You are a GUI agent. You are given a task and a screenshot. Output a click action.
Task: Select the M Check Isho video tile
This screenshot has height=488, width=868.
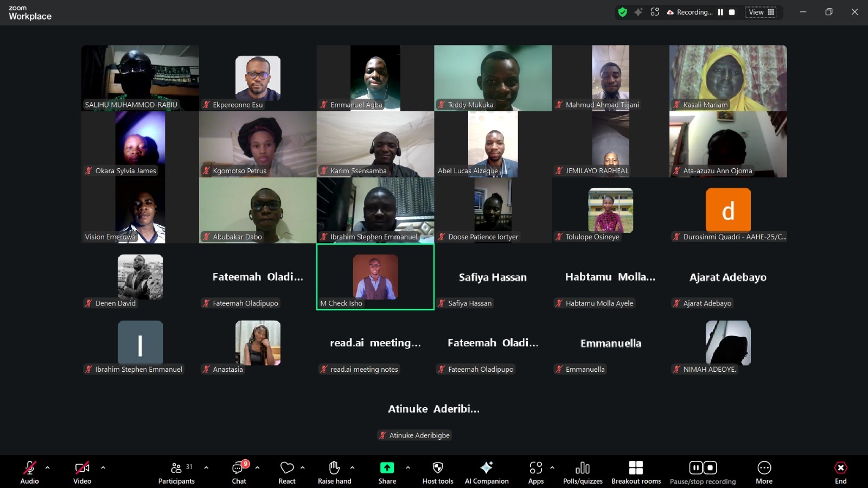pos(375,277)
